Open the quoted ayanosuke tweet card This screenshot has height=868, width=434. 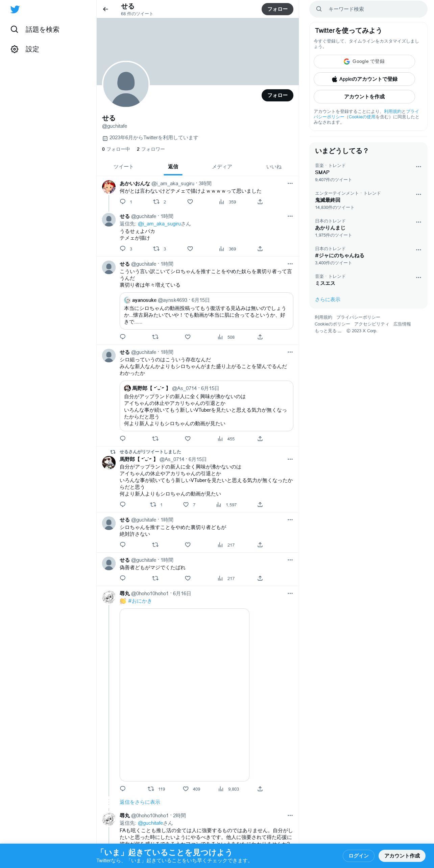(x=206, y=311)
